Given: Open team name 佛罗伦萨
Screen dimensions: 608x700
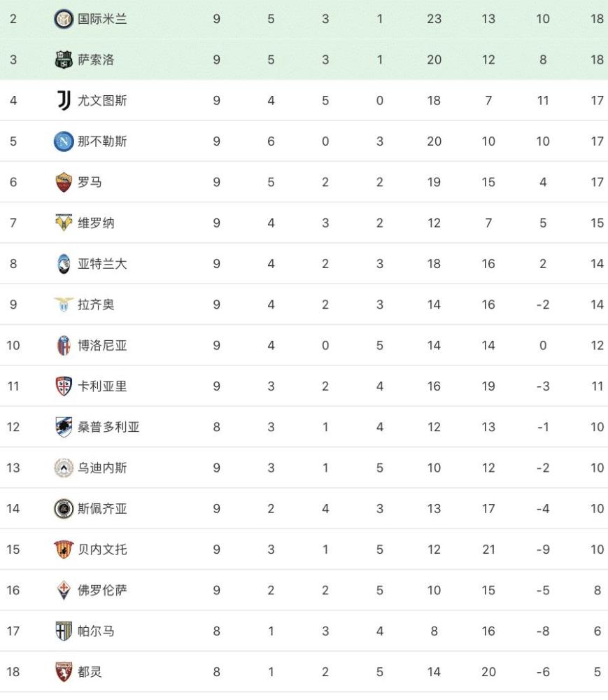Looking at the screenshot, I should (102, 590).
